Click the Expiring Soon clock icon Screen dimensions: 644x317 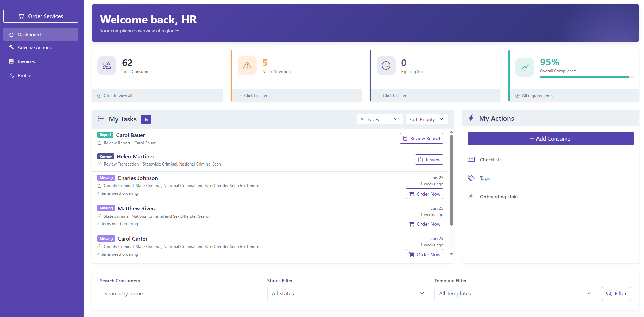(386, 65)
